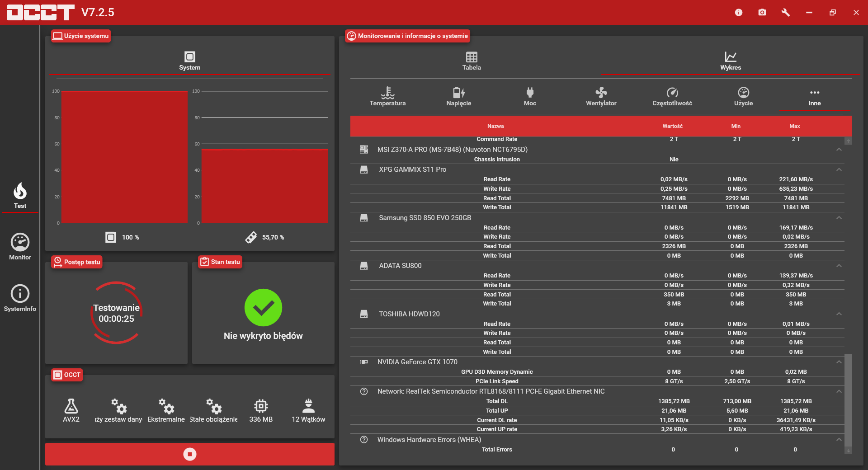This screenshot has width=868, height=470.
Task: Show the Wentylator fan category
Action: (x=601, y=96)
